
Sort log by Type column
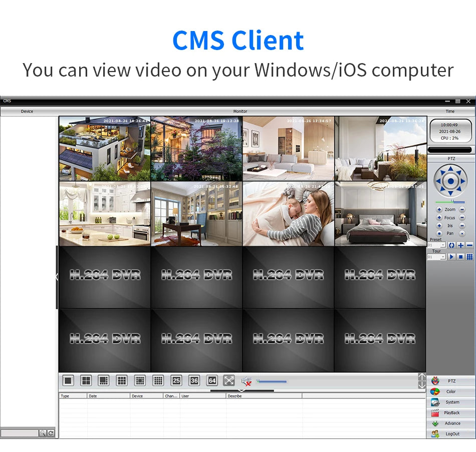(73, 396)
